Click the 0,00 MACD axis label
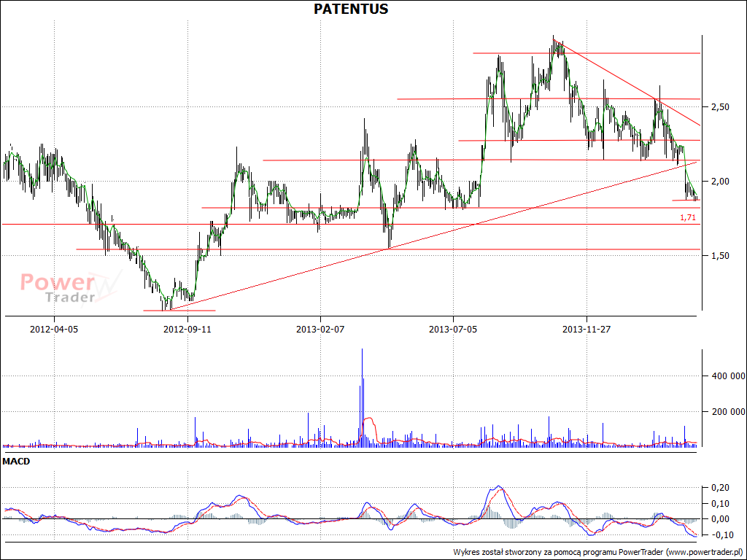Viewport: 747px width, 560px height. pos(719,519)
